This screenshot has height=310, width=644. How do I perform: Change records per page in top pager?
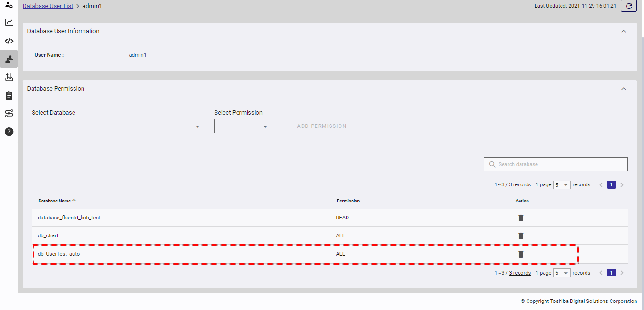(562, 185)
